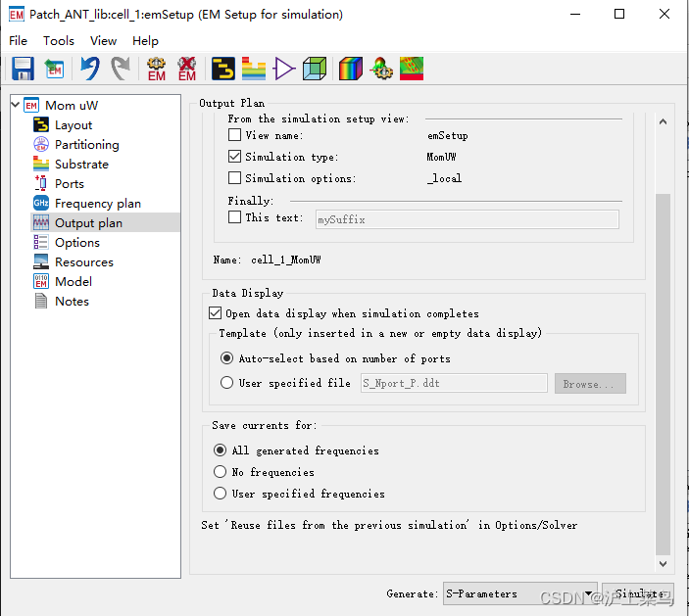Click the Output Plan vertical scrollbar thumb
This screenshot has width=689, height=616.
pos(663,374)
